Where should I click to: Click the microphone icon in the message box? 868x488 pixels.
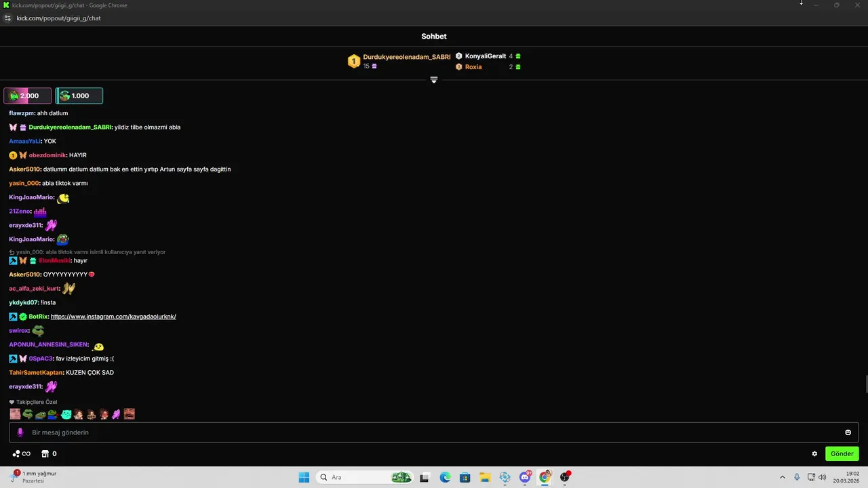[x=20, y=432]
